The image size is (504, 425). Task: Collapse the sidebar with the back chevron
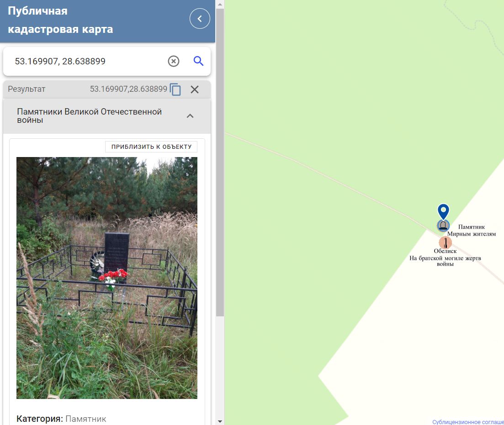point(200,19)
